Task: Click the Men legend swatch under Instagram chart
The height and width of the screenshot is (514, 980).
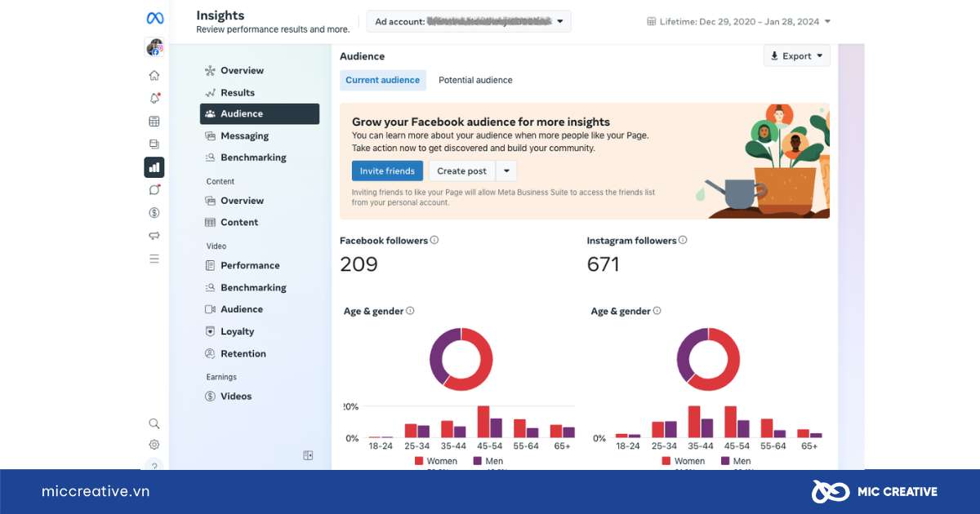Action: pos(724,461)
